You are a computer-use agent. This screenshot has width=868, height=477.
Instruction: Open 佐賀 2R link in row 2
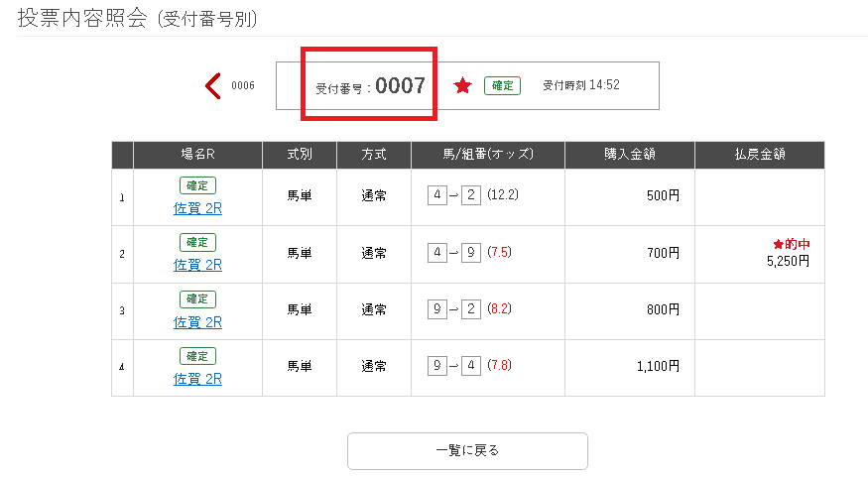(x=197, y=265)
